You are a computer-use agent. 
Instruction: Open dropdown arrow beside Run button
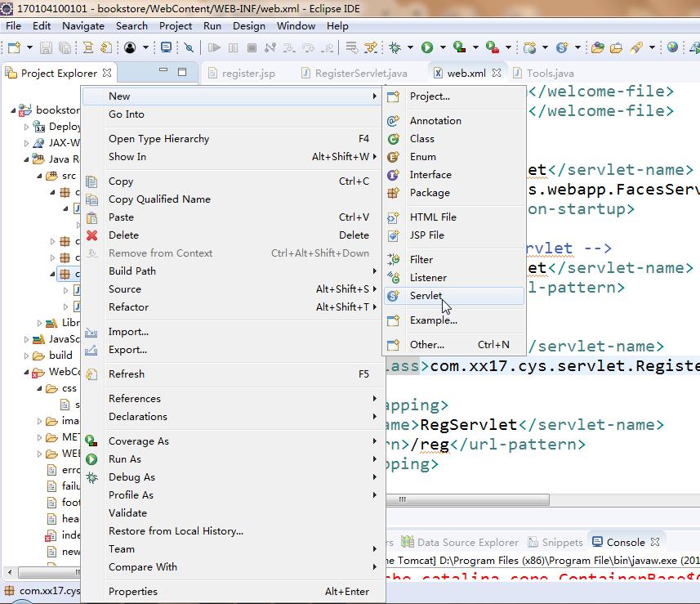443,47
